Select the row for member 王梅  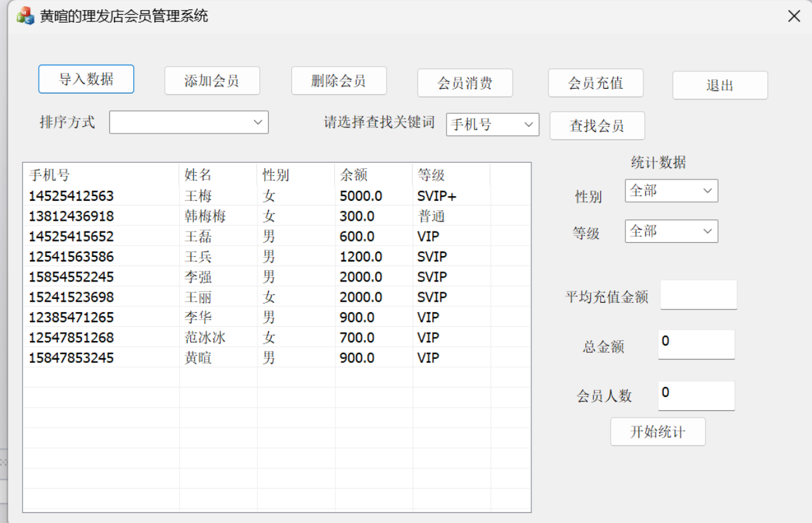point(197,196)
